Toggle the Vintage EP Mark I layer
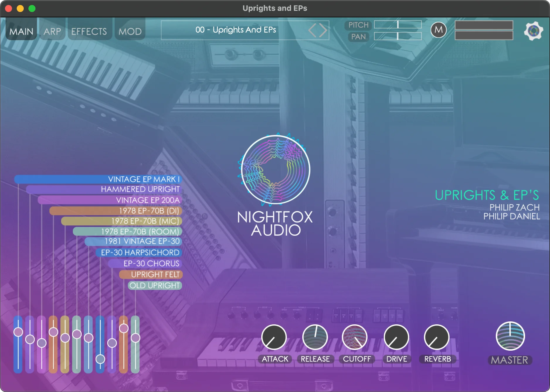The width and height of the screenshot is (550, 392). click(x=98, y=179)
